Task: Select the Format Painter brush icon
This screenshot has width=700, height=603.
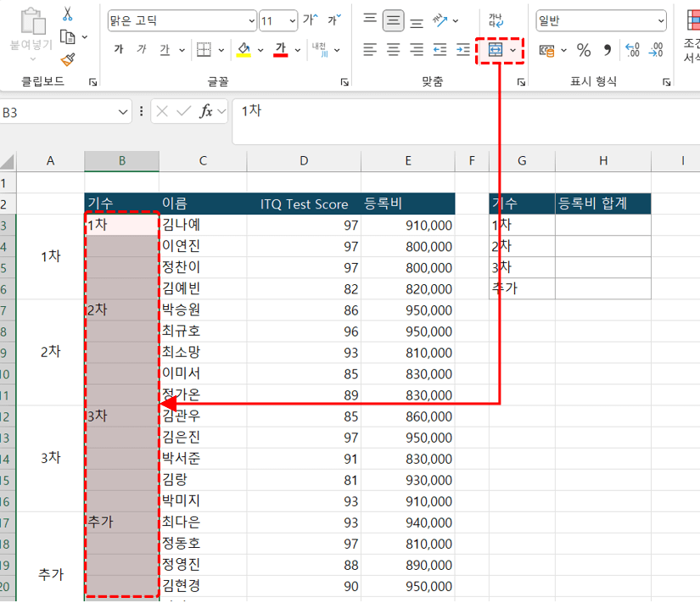Action: point(68,59)
